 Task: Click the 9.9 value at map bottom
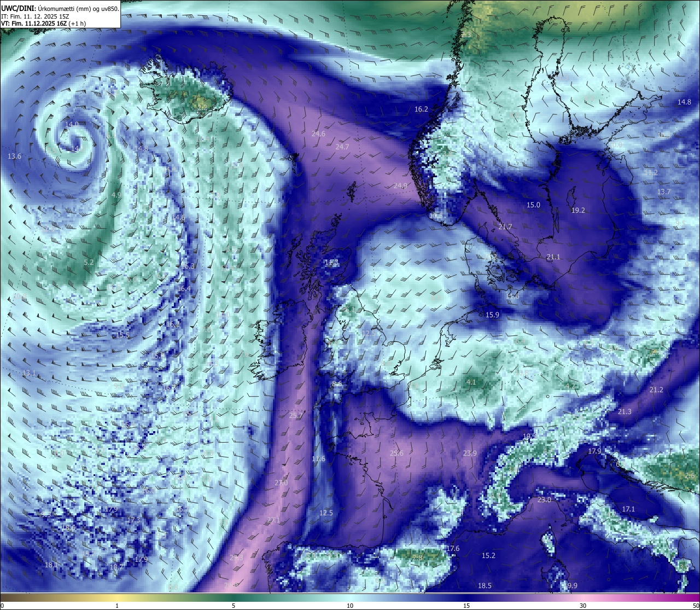point(572,585)
